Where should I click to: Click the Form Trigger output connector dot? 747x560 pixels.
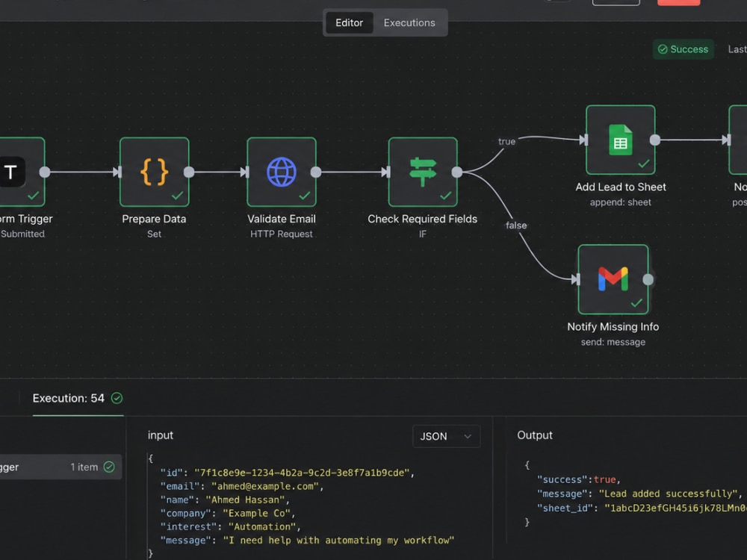[45, 172]
